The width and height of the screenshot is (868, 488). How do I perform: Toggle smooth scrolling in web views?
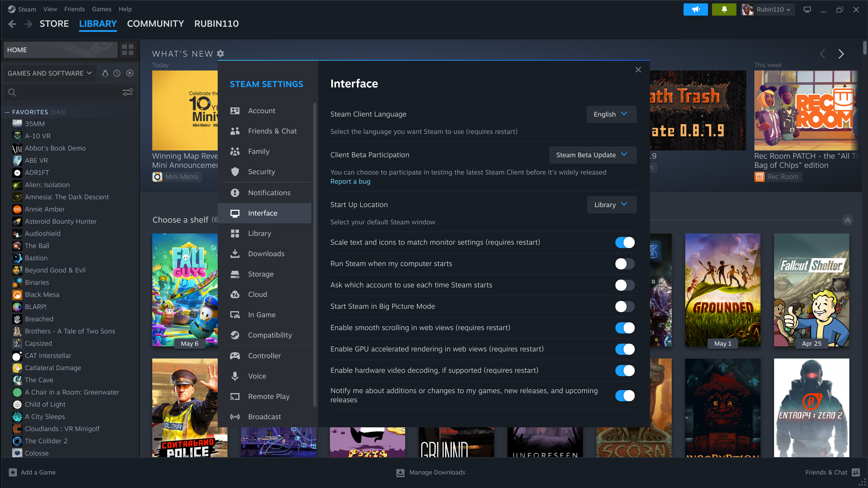tap(625, 328)
